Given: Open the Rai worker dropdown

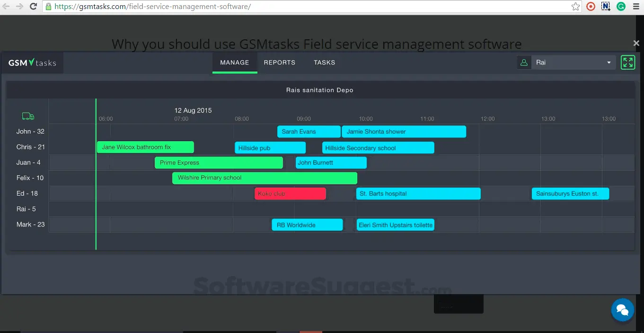Looking at the screenshot, I should tap(609, 62).
